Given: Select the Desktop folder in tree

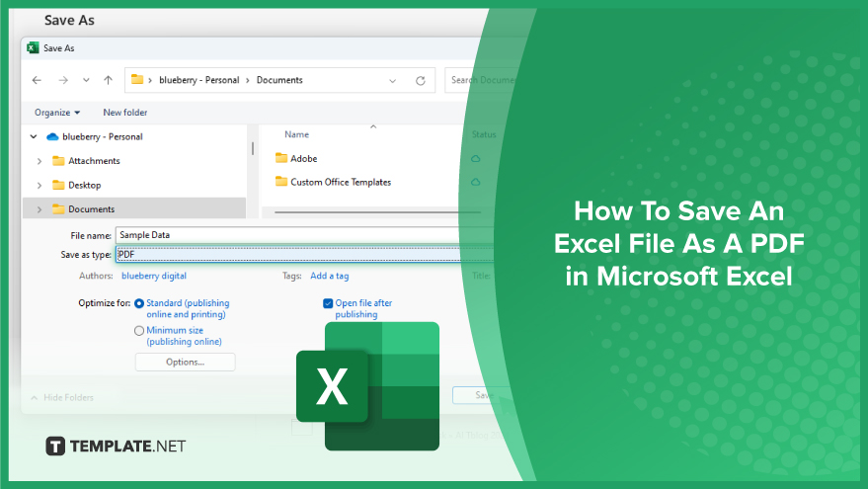Looking at the screenshot, I should tap(85, 186).
